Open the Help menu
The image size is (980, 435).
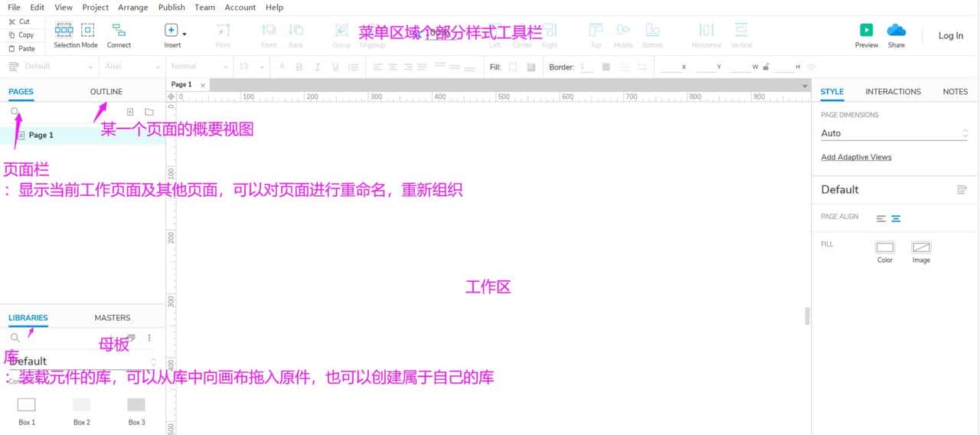point(274,7)
